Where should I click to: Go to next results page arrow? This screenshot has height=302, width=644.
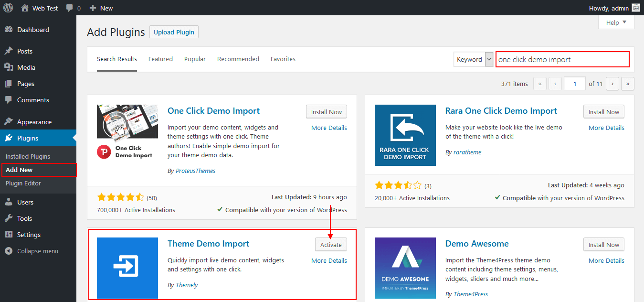612,84
